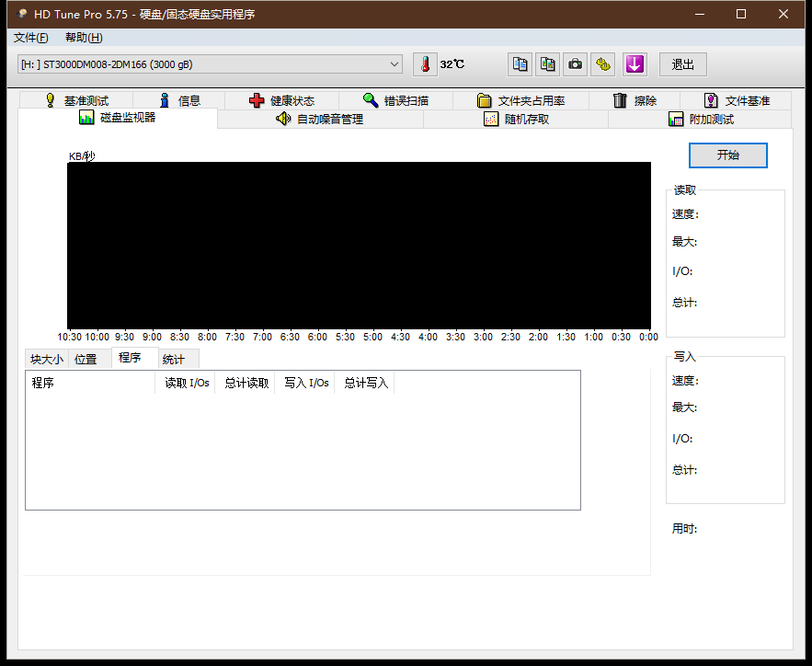812x666 pixels.
Task: Click the 开始 start button
Action: click(x=728, y=155)
